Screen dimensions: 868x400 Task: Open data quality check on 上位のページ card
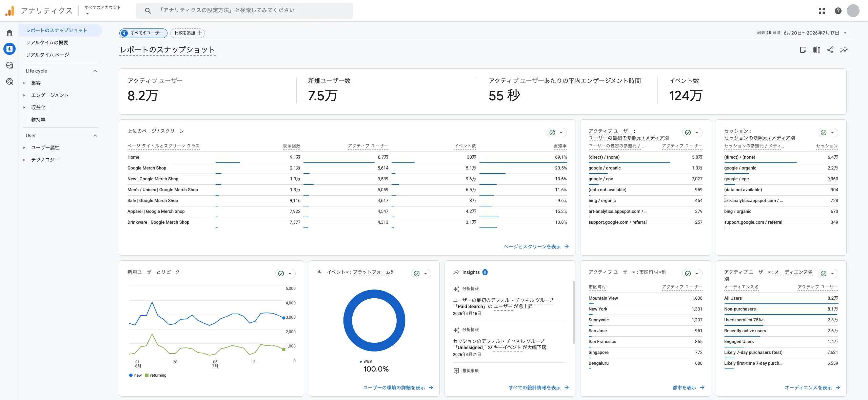[552, 133]
